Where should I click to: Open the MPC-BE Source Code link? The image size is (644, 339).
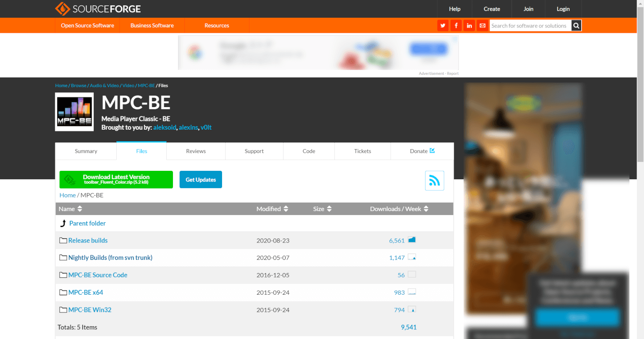click(98, 275)
